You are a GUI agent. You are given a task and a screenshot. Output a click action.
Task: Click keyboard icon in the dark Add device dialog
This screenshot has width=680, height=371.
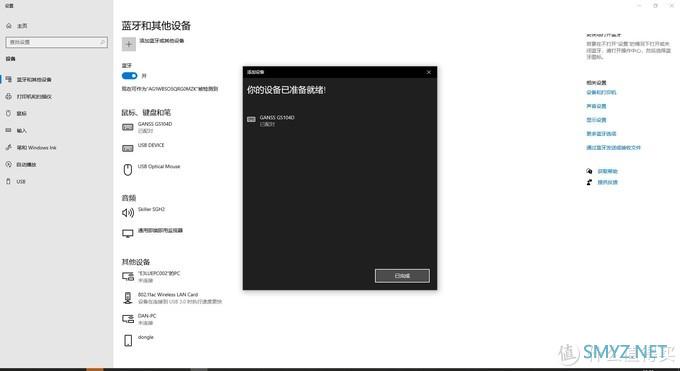pyautogui.click(x=251, y=119)
